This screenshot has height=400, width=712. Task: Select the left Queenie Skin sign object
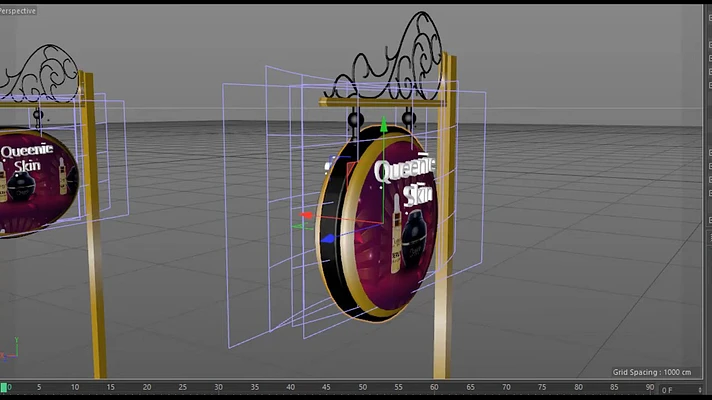pyautogui.click(x=39, y=182)
